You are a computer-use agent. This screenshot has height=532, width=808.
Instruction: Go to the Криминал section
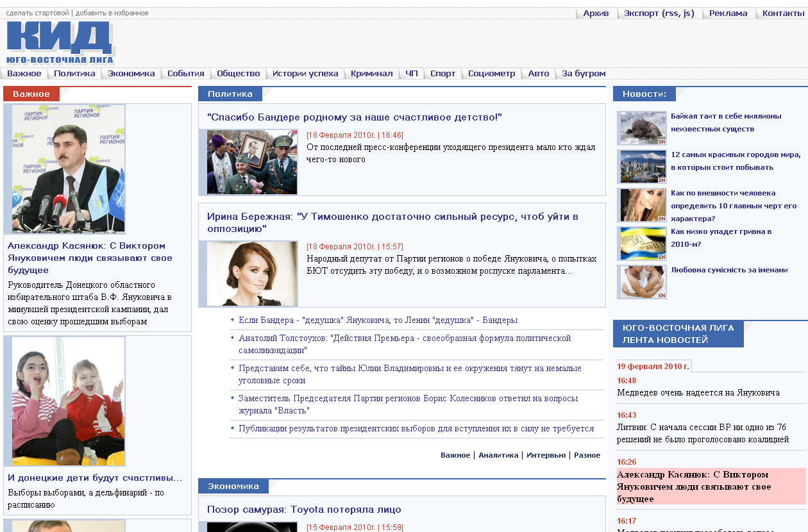[371, 74]
